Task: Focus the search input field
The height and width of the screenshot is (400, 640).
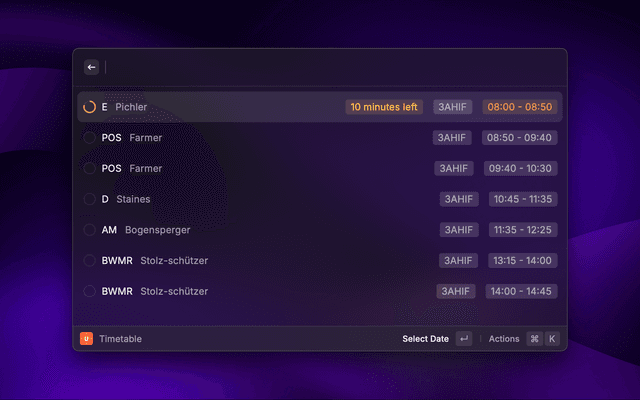Action: pyautogui.click(x=333, y=67)
